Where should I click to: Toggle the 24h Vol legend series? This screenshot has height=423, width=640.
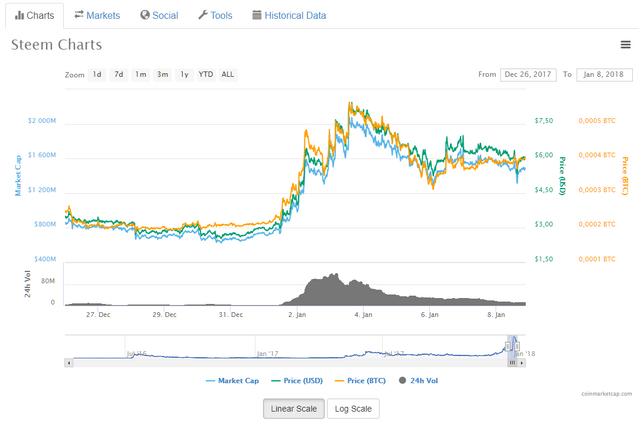click(x=418, y=381)
